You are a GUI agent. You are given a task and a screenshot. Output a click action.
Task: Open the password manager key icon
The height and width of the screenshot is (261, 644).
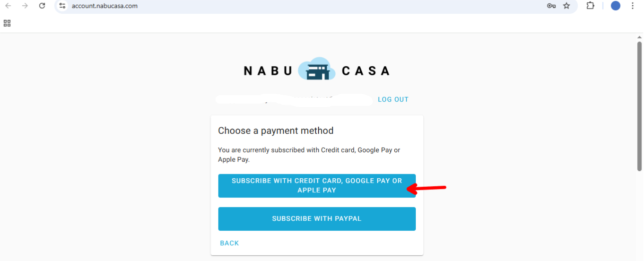pyautogui.click(x=551, y=6)
